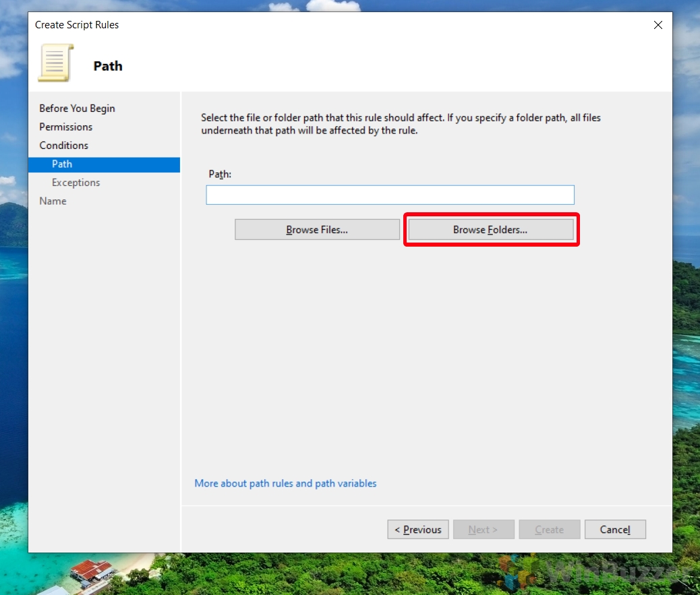Click the Browse Files button

pos(317,229)
